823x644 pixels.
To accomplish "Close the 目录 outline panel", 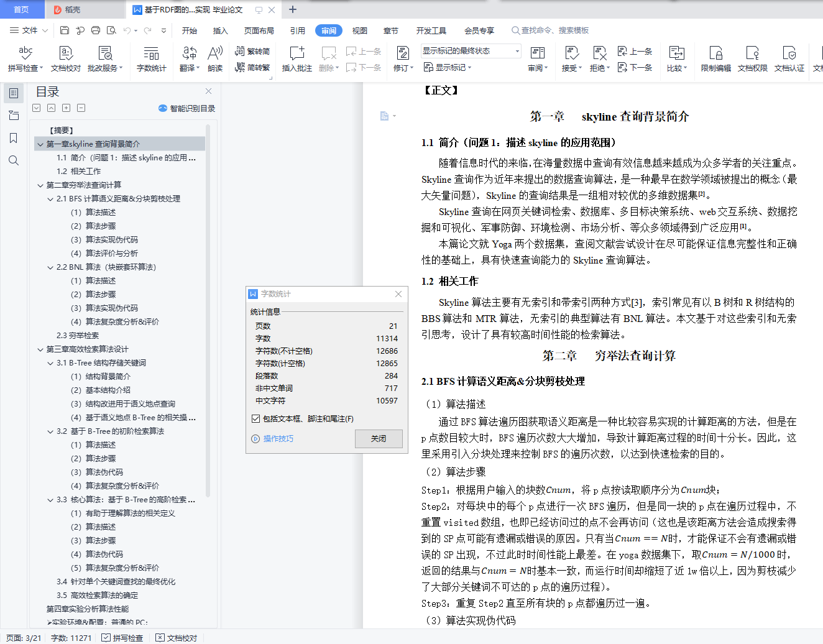I will (x=209, y=91).
